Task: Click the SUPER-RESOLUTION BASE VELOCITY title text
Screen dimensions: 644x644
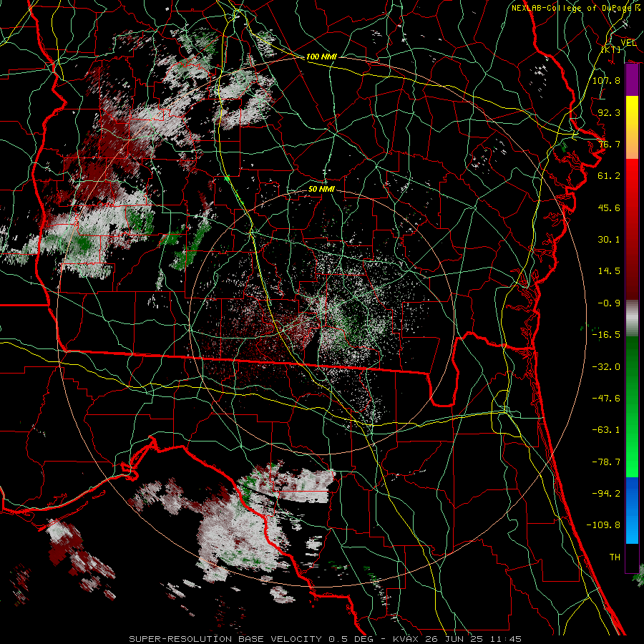Action: [225, 639]
